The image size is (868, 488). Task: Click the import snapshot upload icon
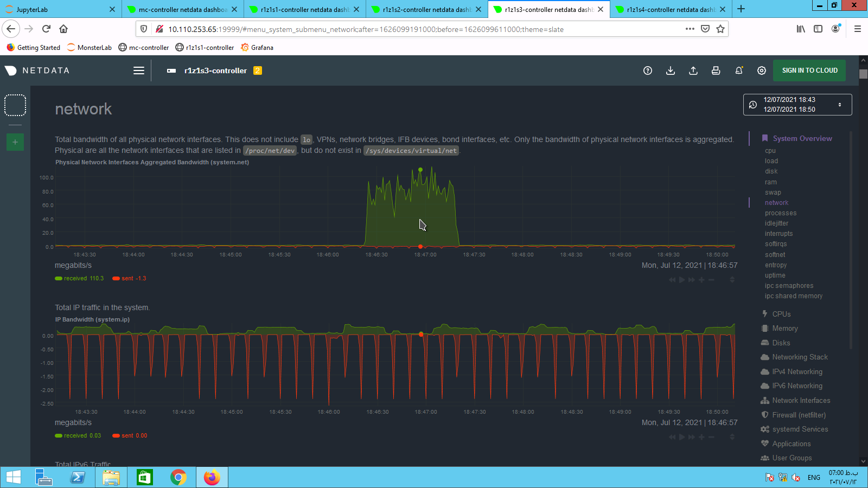pyautogui.click(x=693, y=70)
